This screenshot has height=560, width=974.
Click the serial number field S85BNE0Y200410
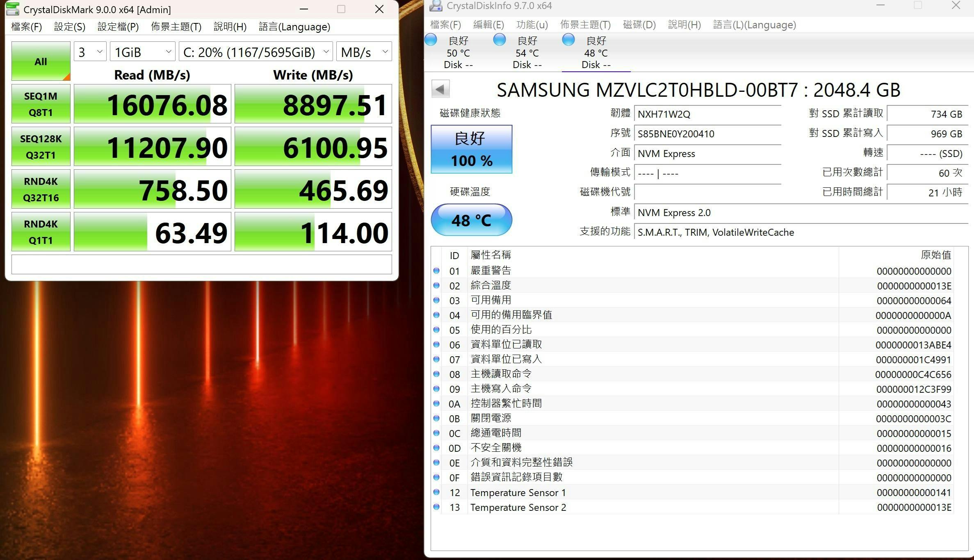707,134
